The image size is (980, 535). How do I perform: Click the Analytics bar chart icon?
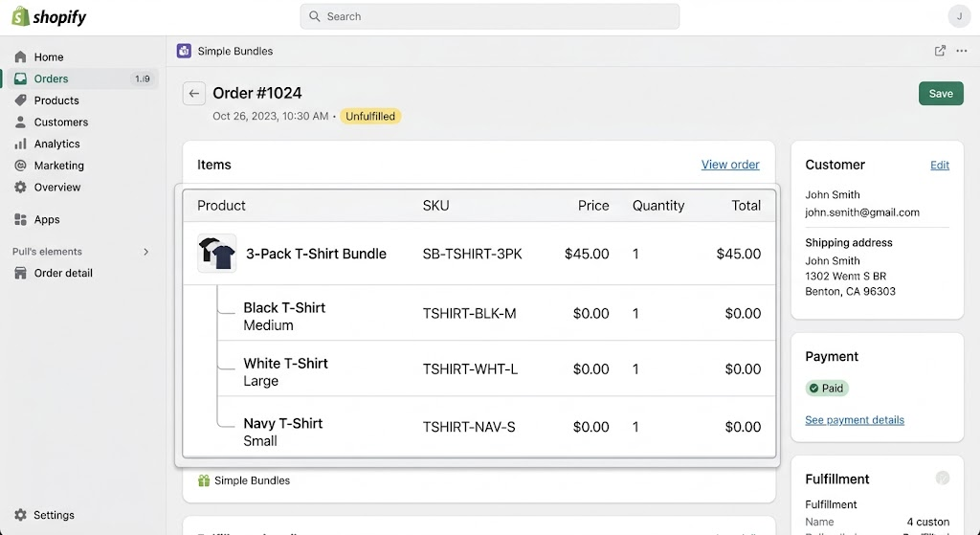coord(21,144)
